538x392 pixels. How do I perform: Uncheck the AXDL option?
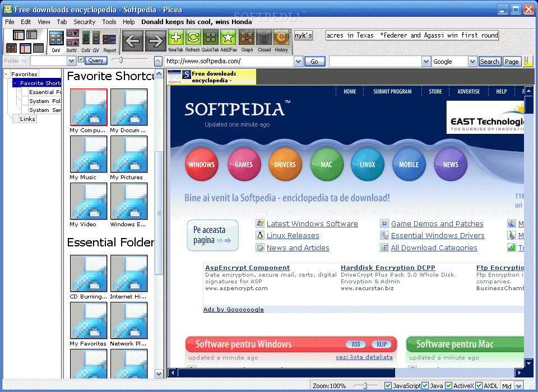tap(479, 385)
